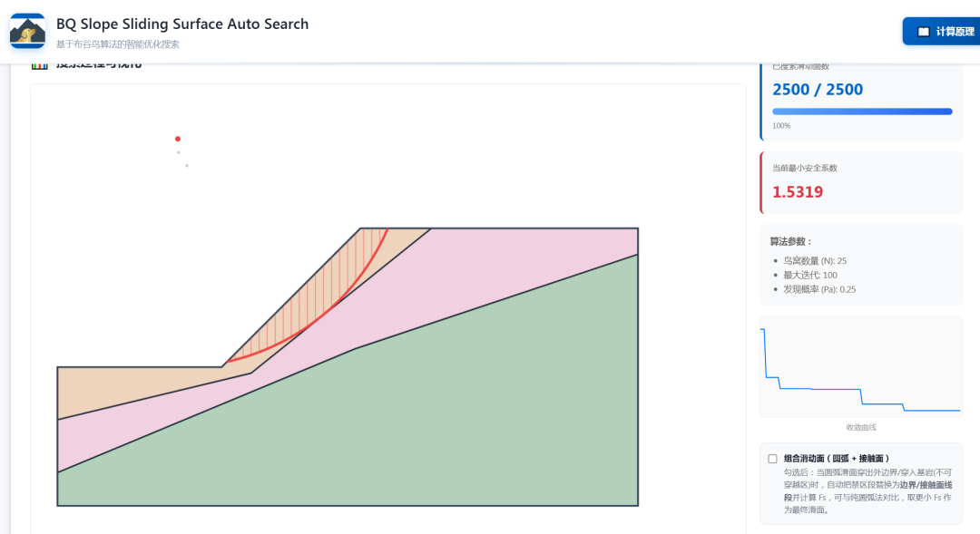980x534 pixels.
Task: Click the lowest gray dot under red center
Action: (x=187, y=166)
